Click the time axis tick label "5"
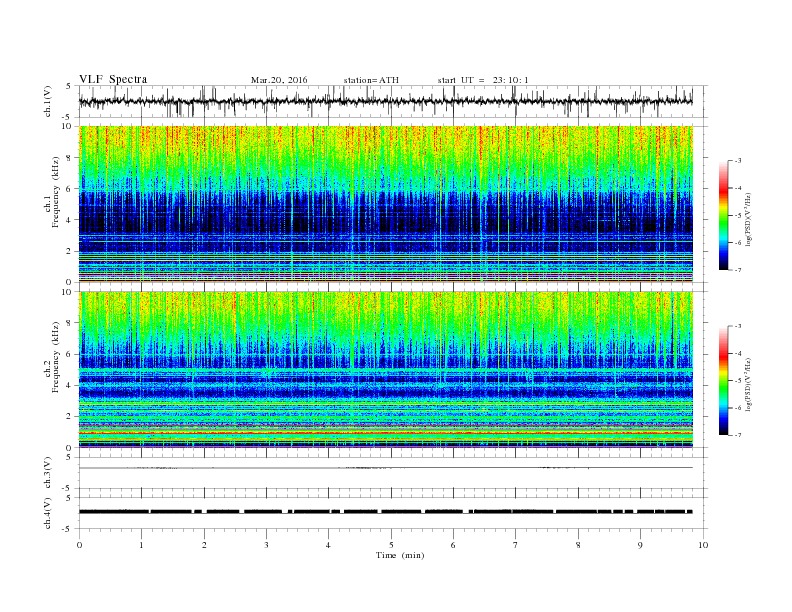Viewport: 792px width, 612px height. [x=391, y=545]
